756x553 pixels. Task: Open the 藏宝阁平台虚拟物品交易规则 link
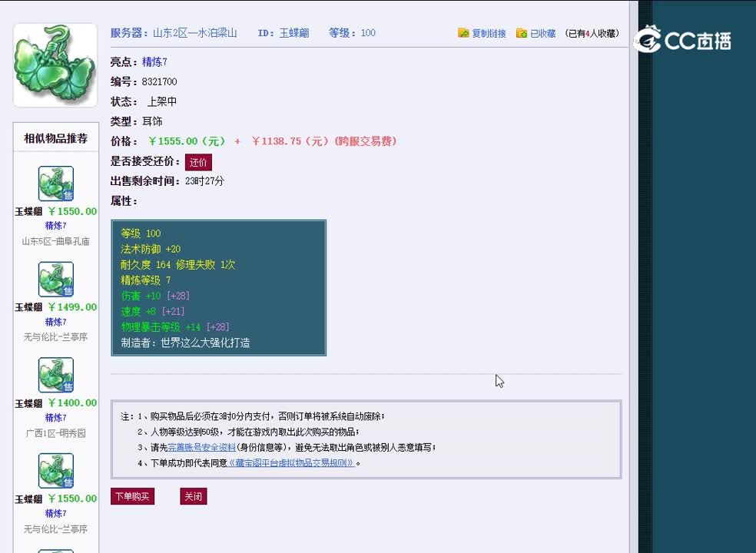click(x=291, y=463)
